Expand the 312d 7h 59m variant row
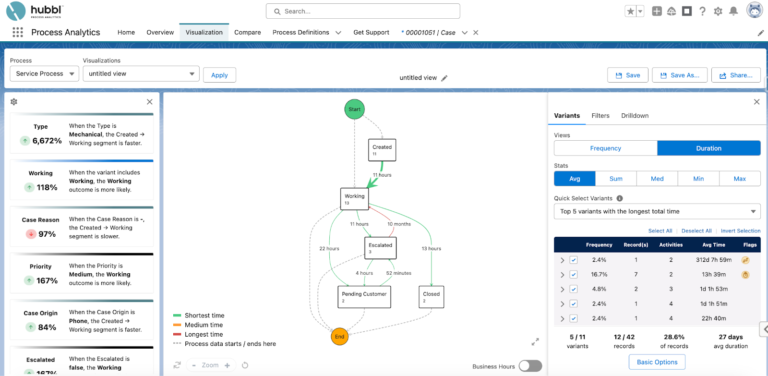 [562, 260]
